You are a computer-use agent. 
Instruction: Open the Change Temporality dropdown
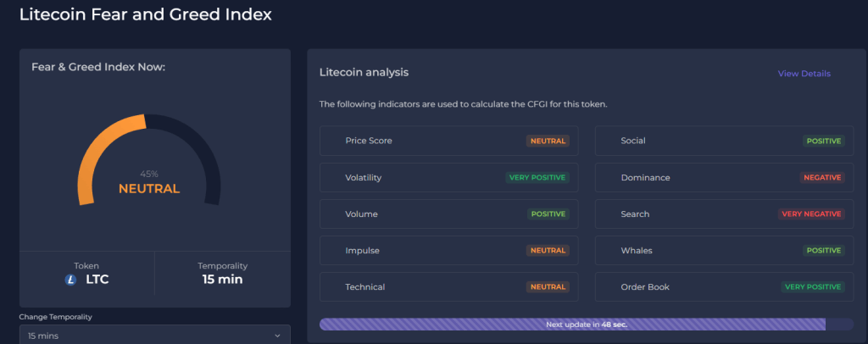[x=154, y=336]
